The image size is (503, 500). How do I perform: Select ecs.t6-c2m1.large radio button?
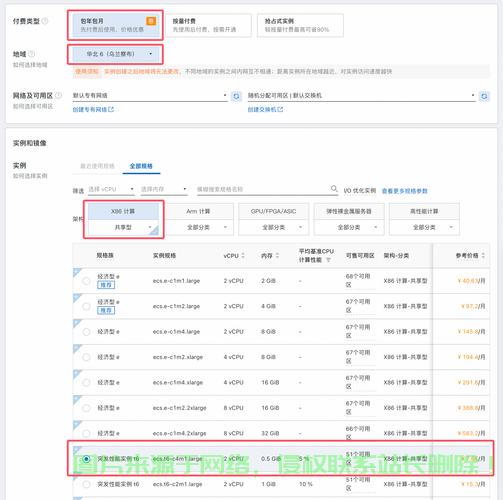[86, 484]
